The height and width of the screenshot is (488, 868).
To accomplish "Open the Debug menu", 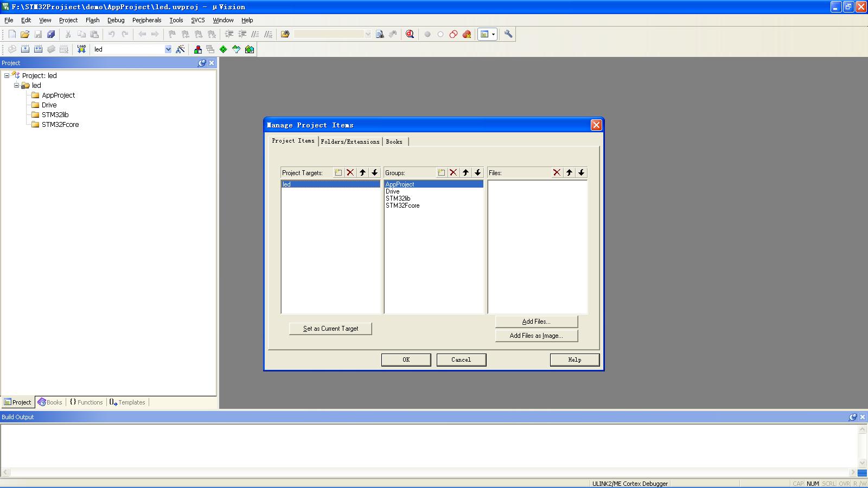I will [x=116, y=20].
